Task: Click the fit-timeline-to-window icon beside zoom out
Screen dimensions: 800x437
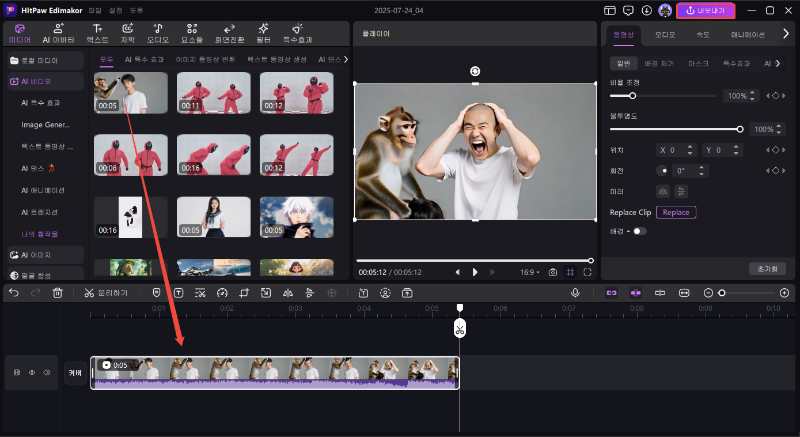Action: coord(684,293)
